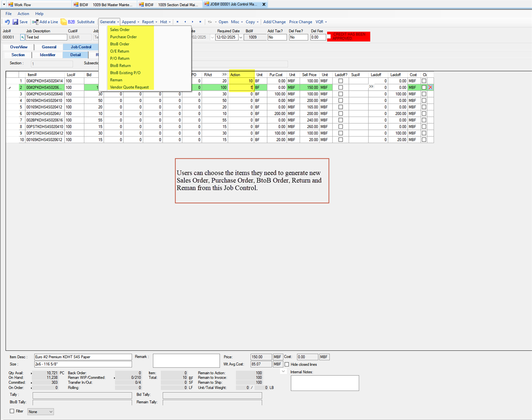532x420 pixels.
Task: Select Purchase Order from Generate menu
Action: (x=123, y=37)
